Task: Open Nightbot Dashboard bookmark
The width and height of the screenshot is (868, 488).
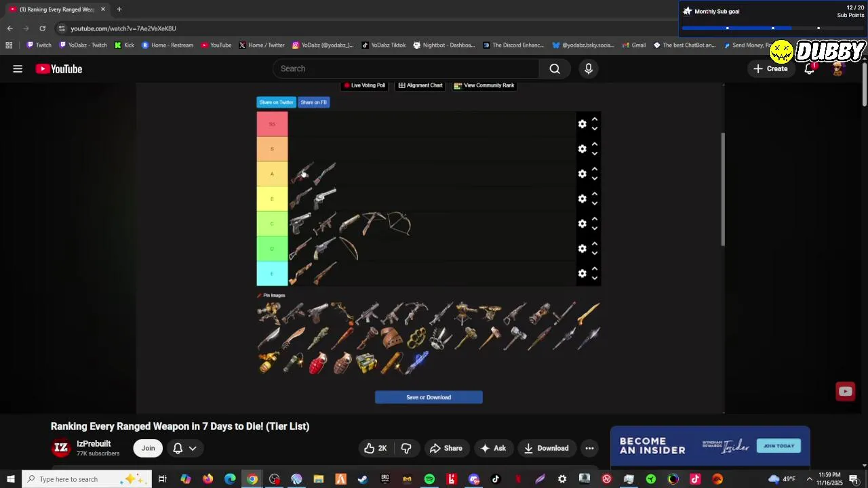Action: pyautogui.click(x=444, y=45)
